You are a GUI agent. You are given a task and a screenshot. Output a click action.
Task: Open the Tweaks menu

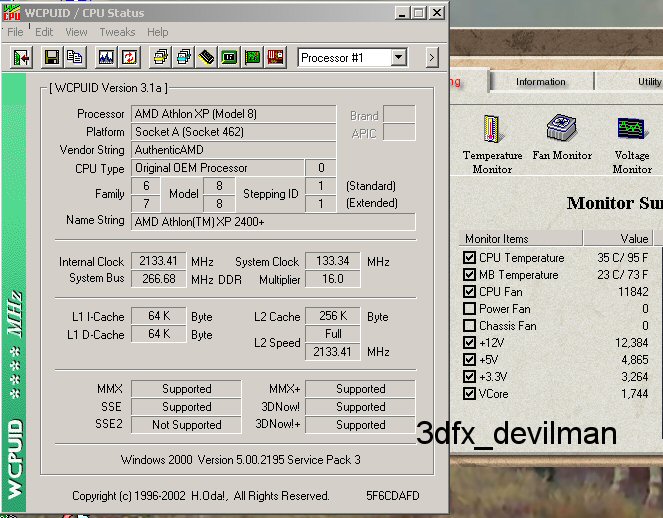pyautogui.click(x=117, y=32)
